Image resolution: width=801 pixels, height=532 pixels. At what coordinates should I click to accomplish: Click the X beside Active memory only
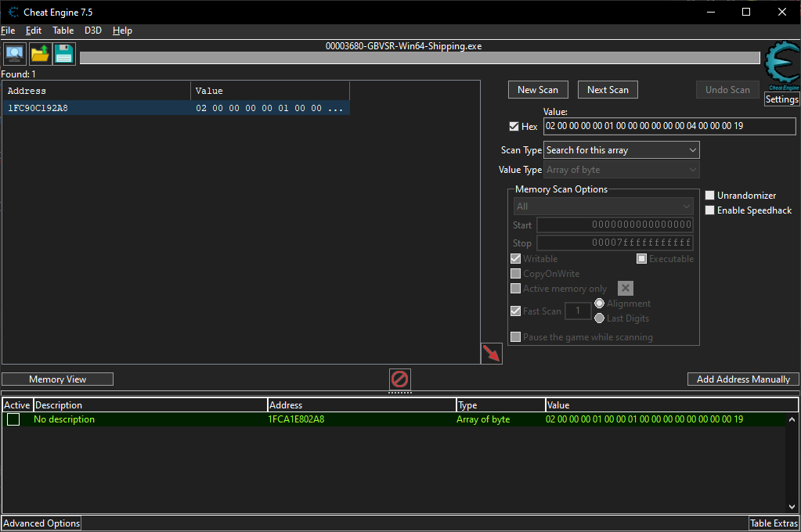[626, 289]
